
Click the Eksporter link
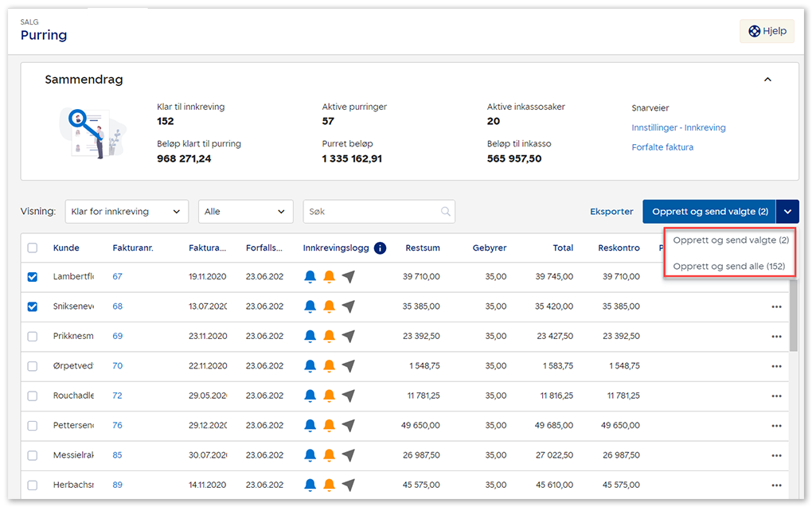(611, 212)
